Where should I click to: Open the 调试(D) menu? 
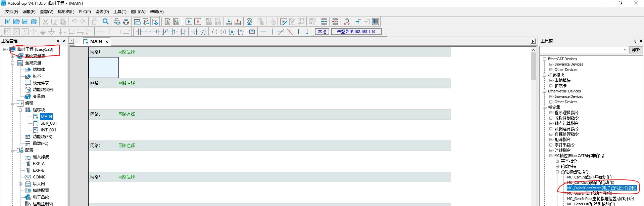click(102, 11)
